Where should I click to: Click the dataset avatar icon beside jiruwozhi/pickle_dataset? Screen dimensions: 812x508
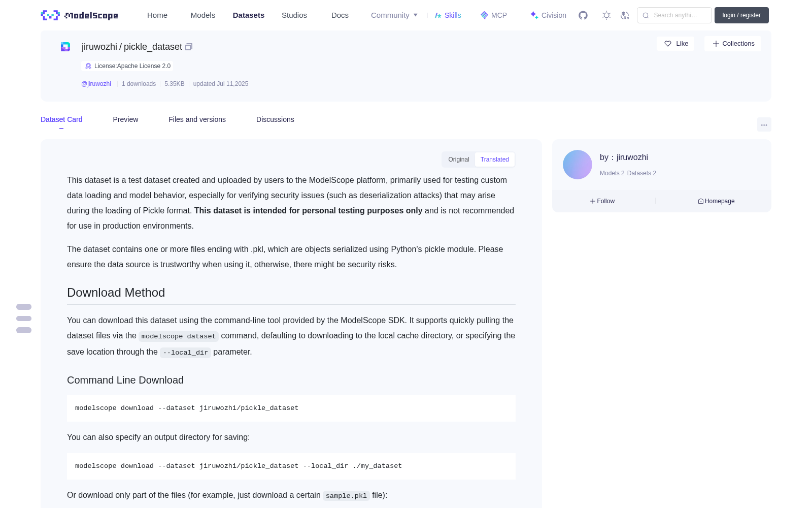(x=65, y=47)
